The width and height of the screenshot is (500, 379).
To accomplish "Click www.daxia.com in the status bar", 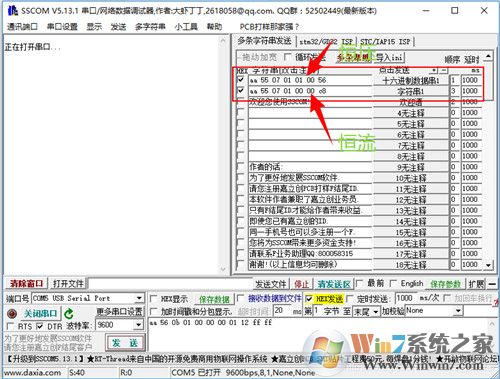I will 33,372.
